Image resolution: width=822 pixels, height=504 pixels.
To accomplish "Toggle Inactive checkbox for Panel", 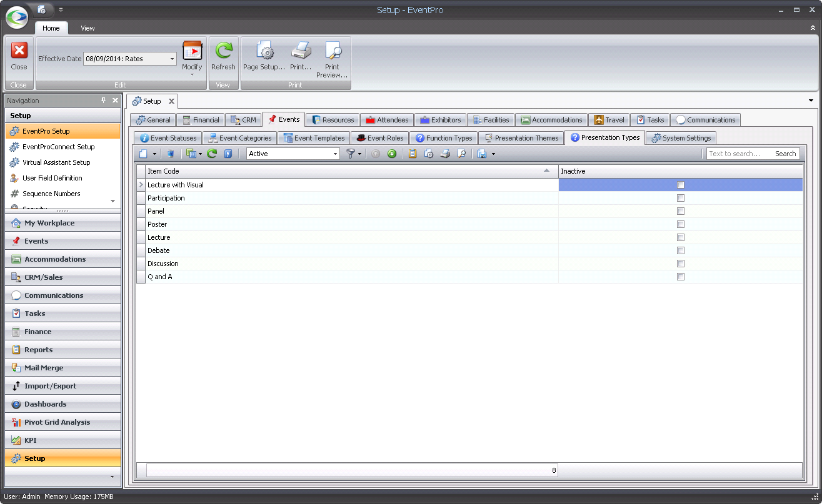I will 681,211.
